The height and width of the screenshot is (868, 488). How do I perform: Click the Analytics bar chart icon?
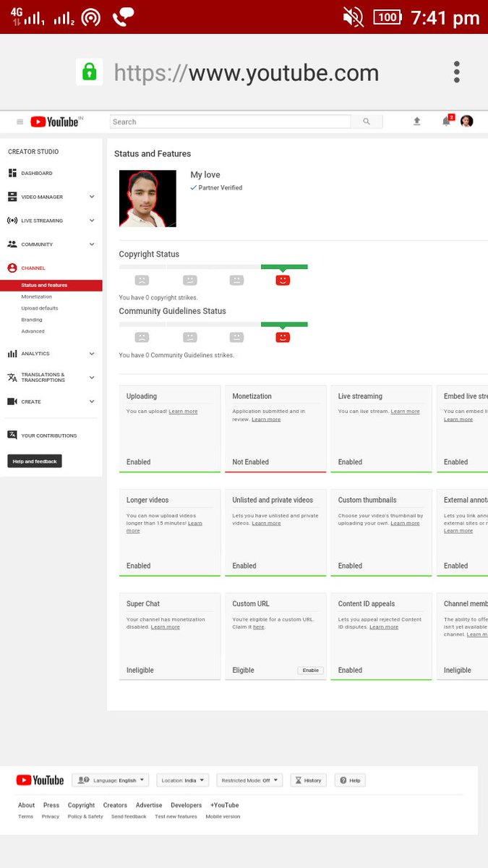[12, 354]
